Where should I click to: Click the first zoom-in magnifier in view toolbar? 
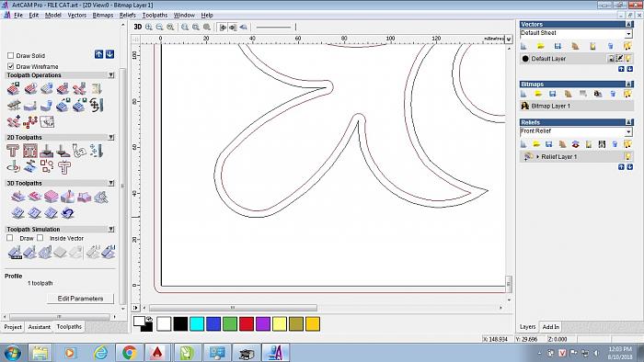[149, 27]
